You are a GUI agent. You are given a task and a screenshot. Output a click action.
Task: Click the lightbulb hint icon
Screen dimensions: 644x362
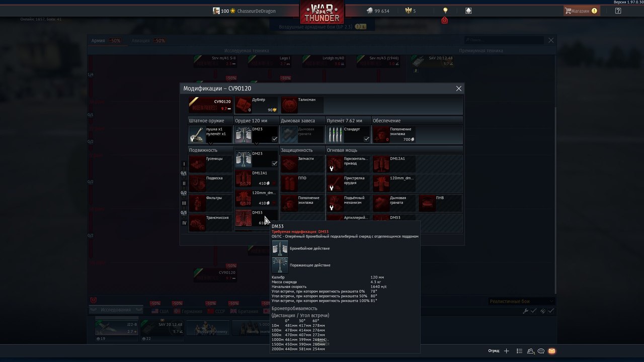tap(445, 11)
